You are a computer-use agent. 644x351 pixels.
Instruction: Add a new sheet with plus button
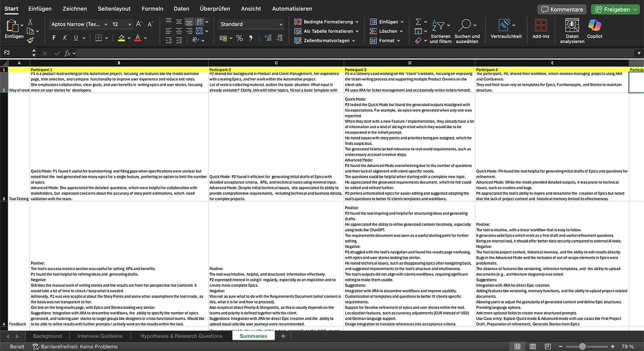coord(283,336)
